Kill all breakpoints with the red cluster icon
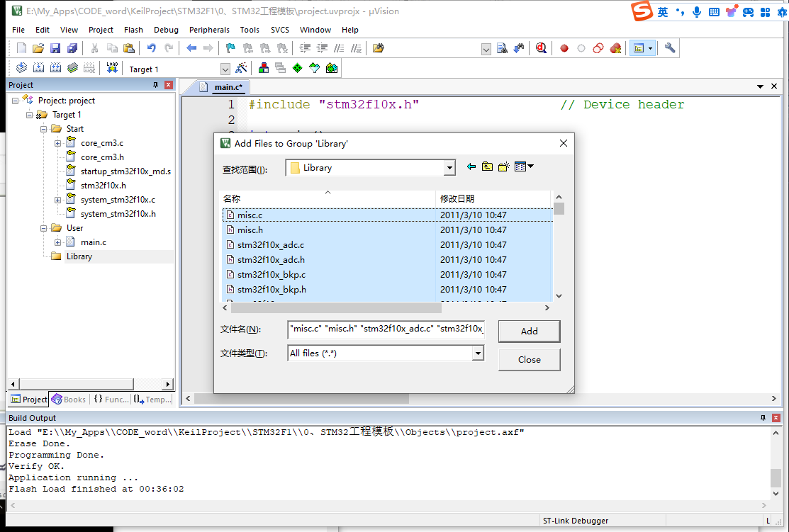The image size is (789, 532). coord(615,48)
